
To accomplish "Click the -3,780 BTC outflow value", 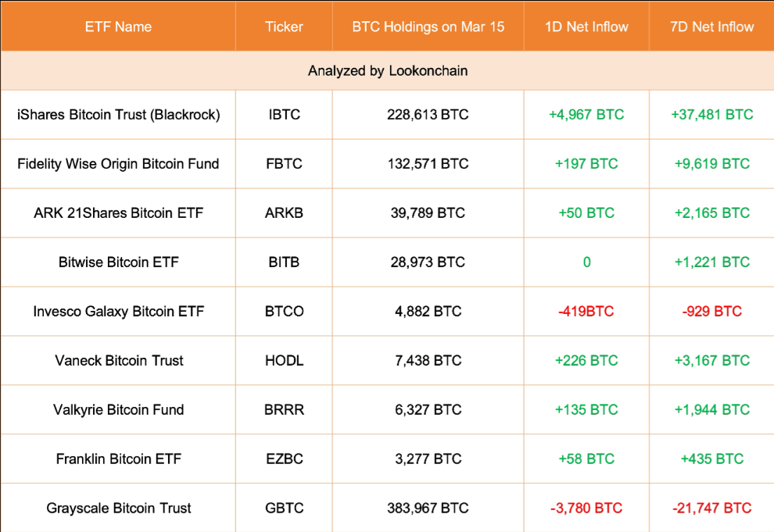I will [x=586, y=509].
